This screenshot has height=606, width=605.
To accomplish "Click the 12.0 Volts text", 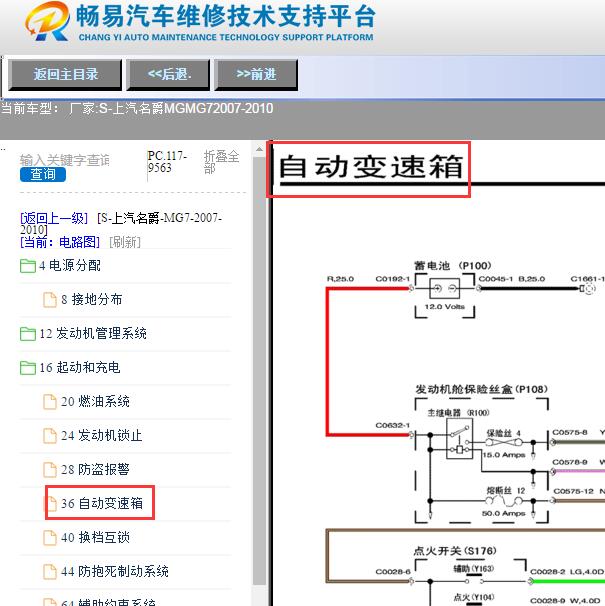I will (x=445, y=307).
